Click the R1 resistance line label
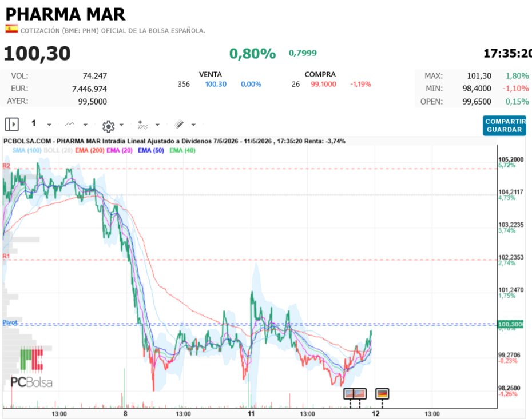This screenshot has width=532, height=419. [6, 256]
